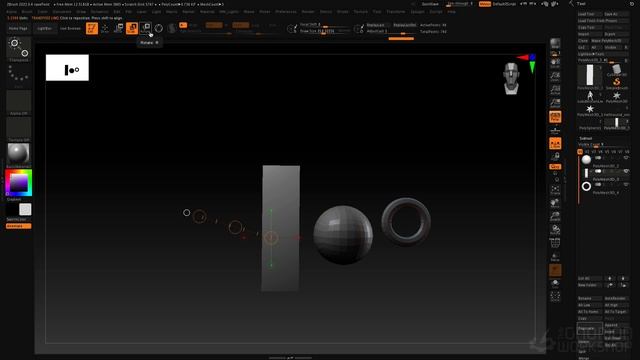Select the PolyMesh3D_4 ring subtool thumbnail
Screen dimensions: 640x360
pos(586,186)
